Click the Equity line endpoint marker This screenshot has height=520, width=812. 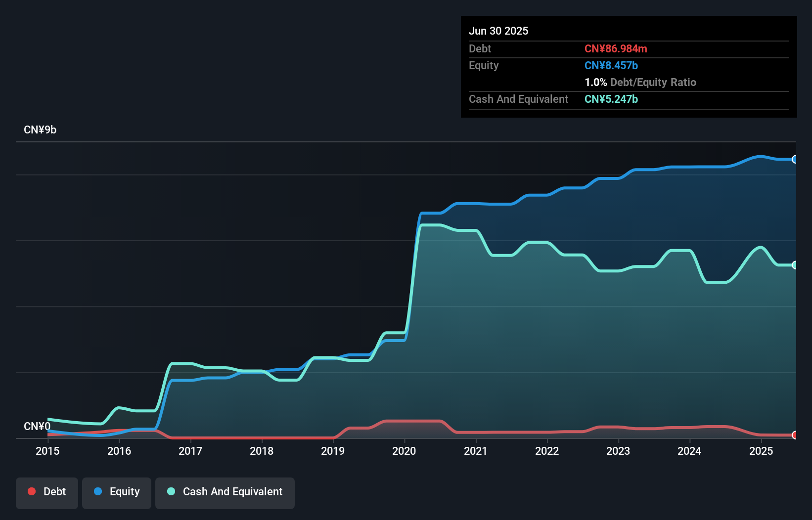click(794, 159)
